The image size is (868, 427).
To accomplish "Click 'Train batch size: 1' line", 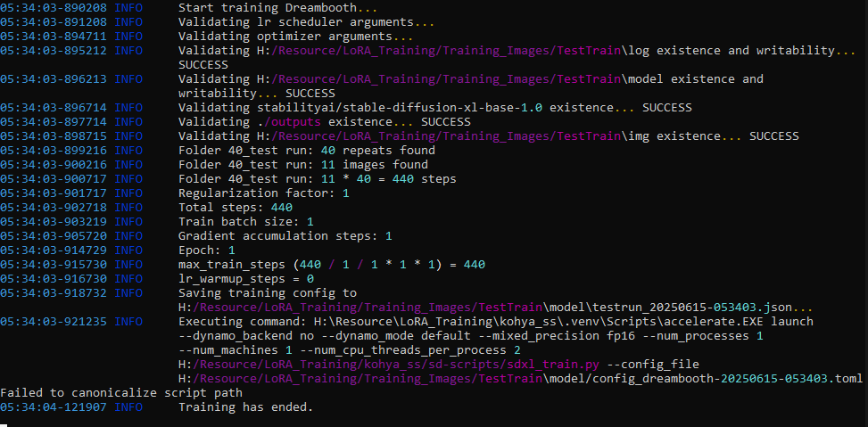I will click(246, 221).
